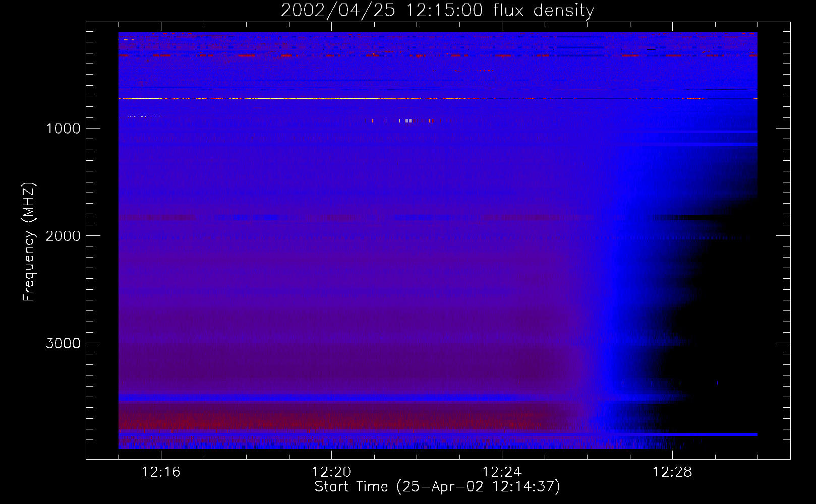Click the 2000 frequency tick label
The width and height of the screenshot is (816, 504).
pyautogui.click(x=63, y=236)
